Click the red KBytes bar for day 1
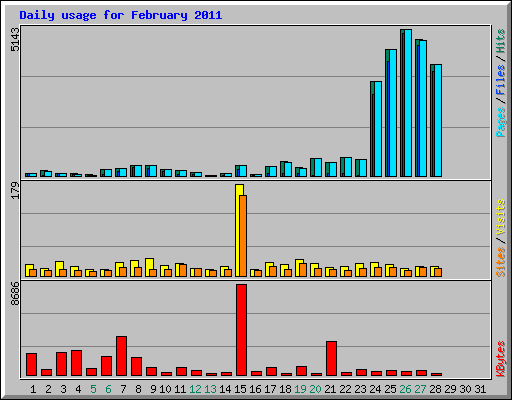 (31, 364)
